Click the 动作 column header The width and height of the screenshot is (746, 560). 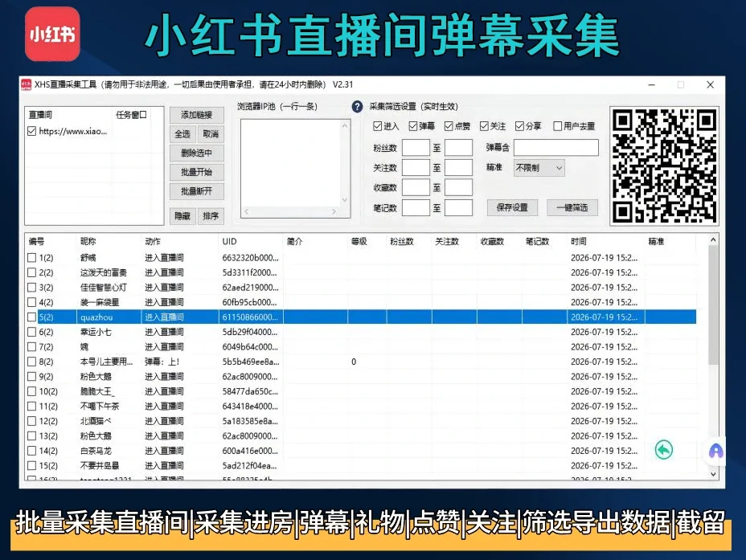click(x=180, y=242)
